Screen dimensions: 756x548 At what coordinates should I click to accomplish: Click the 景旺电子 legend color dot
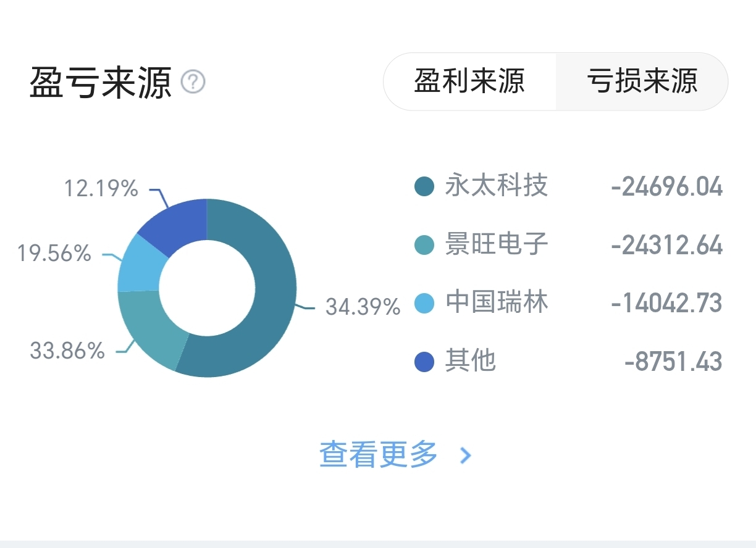424,245
